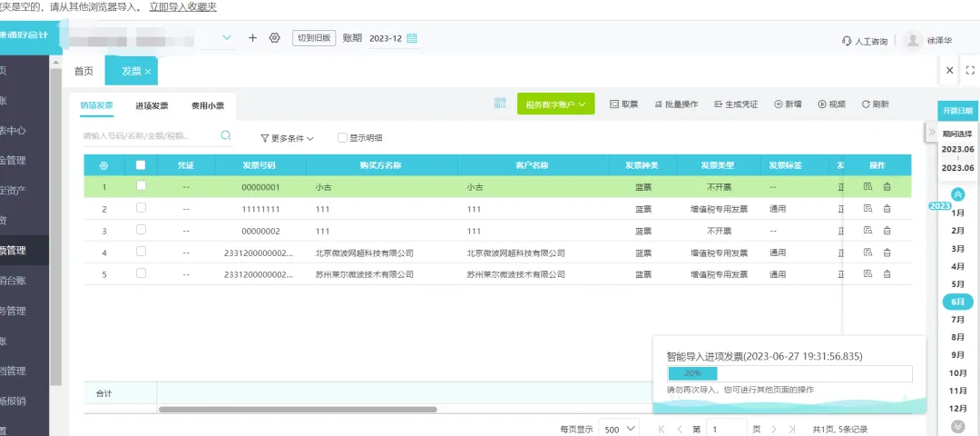Expand the 更多条件 filter dropdown
This screenshot has width=980, height=436.
[x=287, y=138]
